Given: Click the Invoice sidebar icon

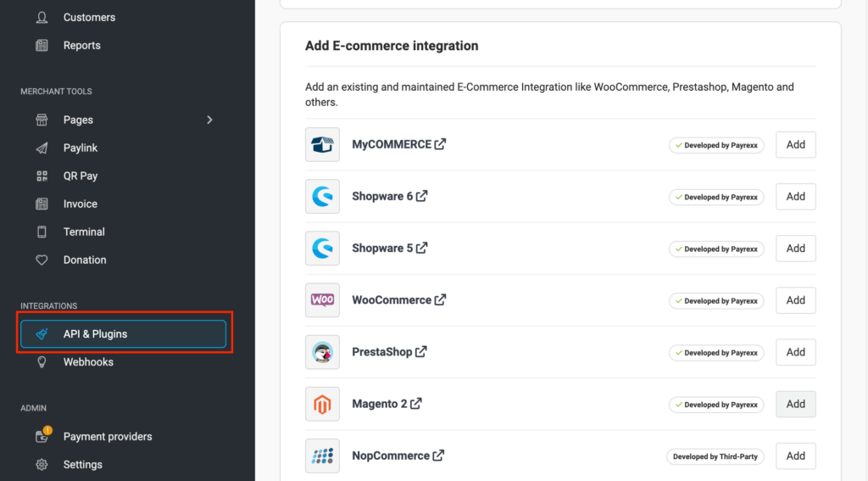Looking at the screenshot, I should [x=42, y=204].
